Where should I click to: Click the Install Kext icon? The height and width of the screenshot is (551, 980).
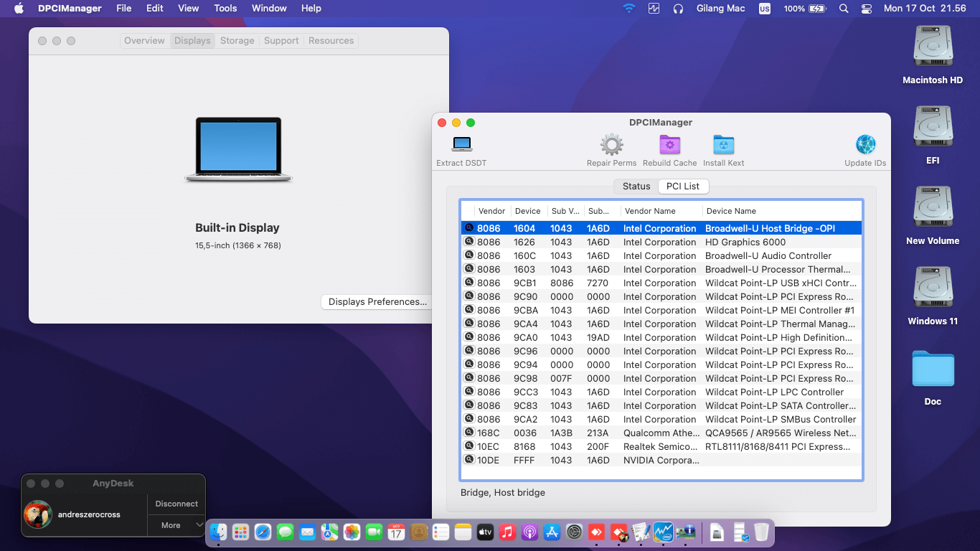[723, 144]
